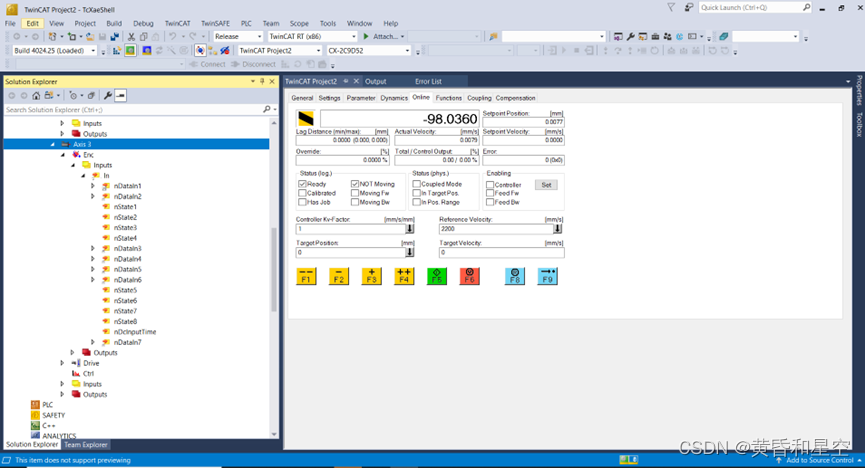Viewport: 865px width, 468px height.
Task: Toggle the Calibrated checkbox
Action: 302,193
